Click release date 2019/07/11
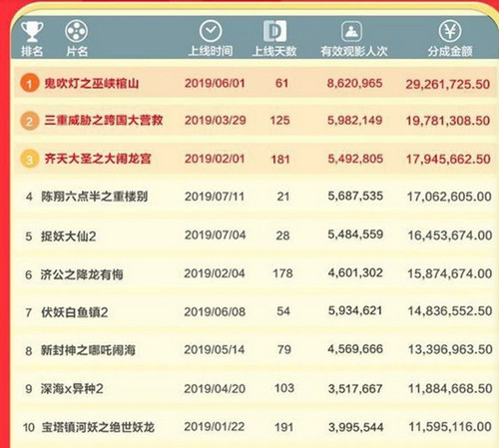Viewport: 499px width, 448px height. (215, 197)
